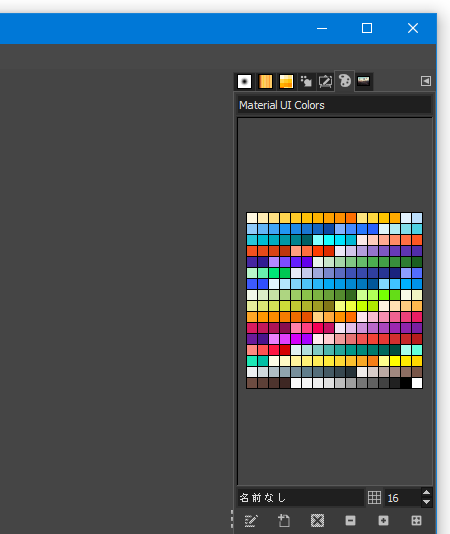Image resolution: width=450 pixels, height=534 pixels.
Task: Increase the palette columns count
Action: pos(426,493)
